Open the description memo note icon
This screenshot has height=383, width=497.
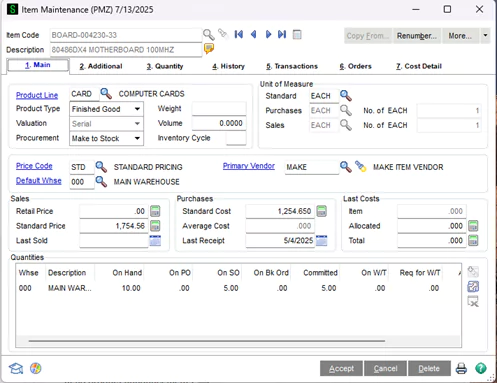pos(209,49)
